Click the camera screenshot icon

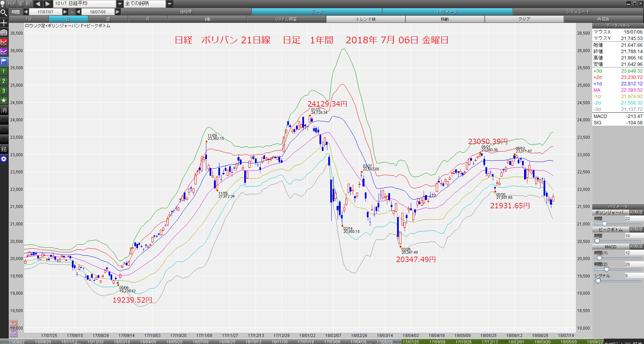[x=4, y=32]
